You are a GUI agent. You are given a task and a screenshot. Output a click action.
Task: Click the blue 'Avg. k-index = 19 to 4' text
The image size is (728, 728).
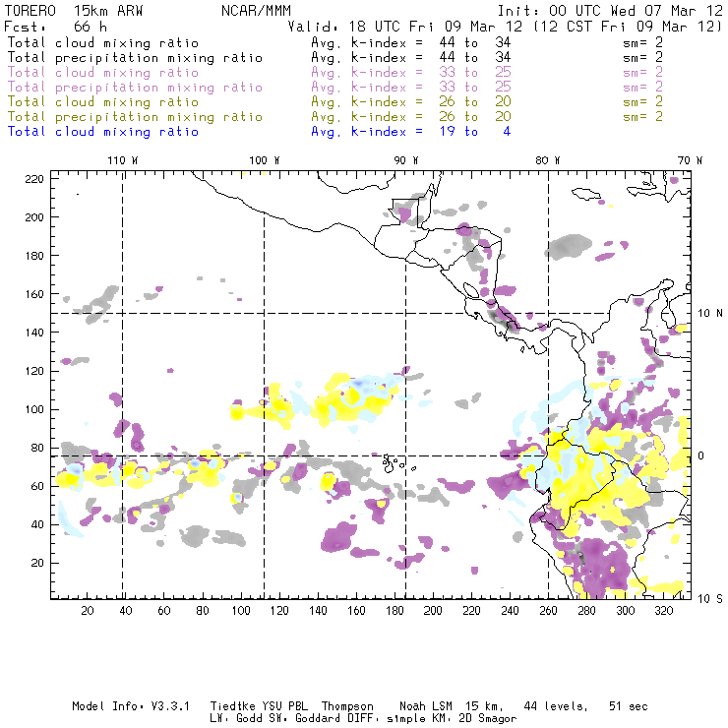pyautogui.click(x=411, y=132)
